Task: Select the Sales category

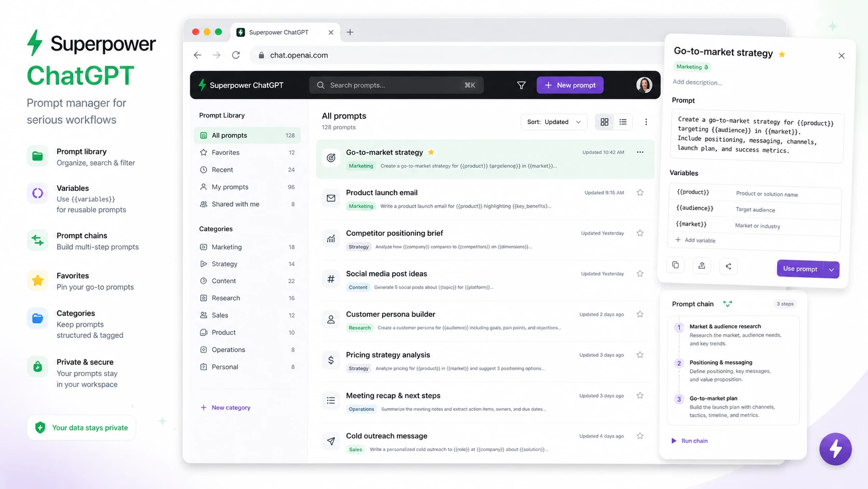Action: 247,315
